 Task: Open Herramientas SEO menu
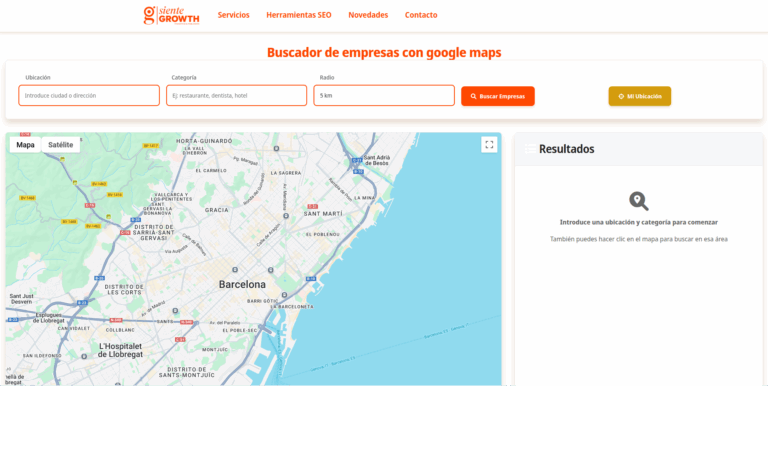coord(299,15)
